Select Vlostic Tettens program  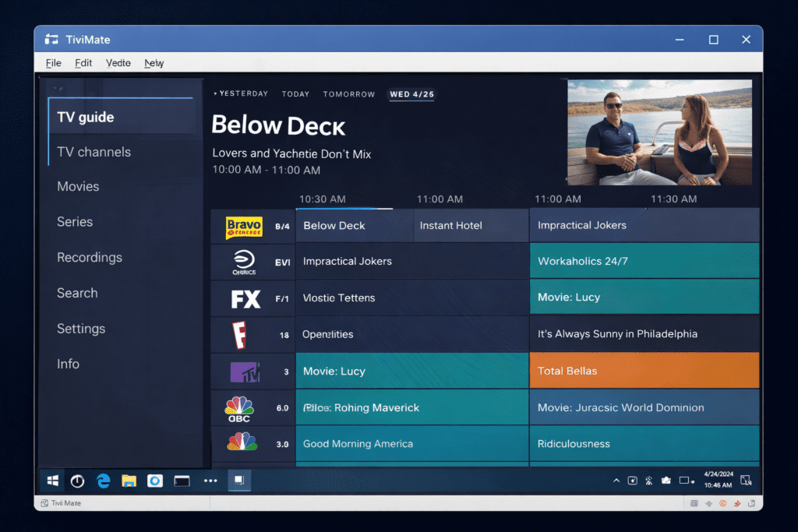point(412,298)
